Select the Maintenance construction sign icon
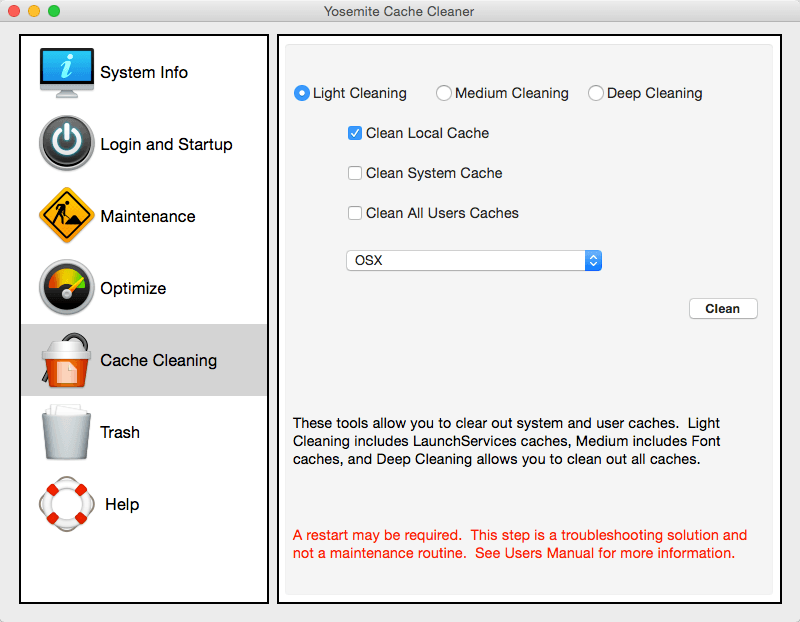This screenshot has width=800, height=622. (67, 215)
